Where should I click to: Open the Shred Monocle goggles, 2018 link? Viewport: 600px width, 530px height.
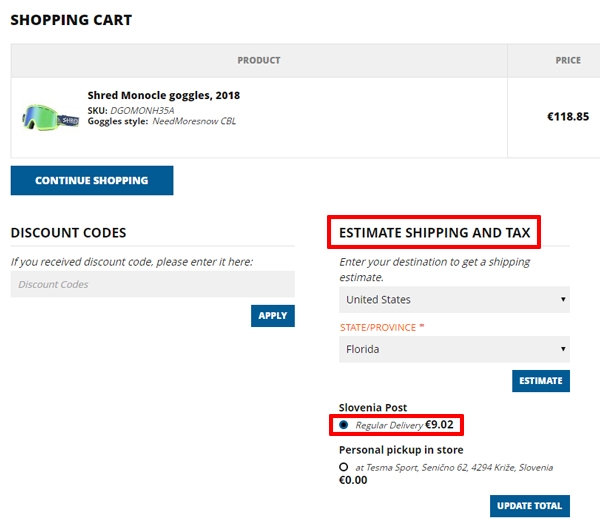164,95
